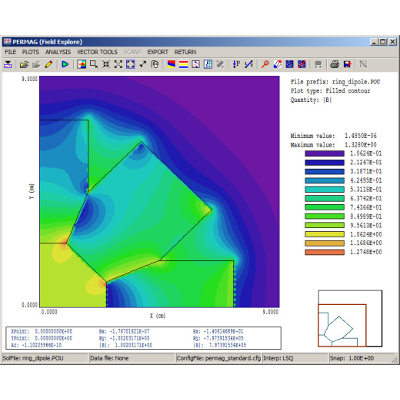Click the red-blue-yellow filled contour icon
The width and height of the screenshot is (400, 400).
pyautogui.click(x=171, y=64)
